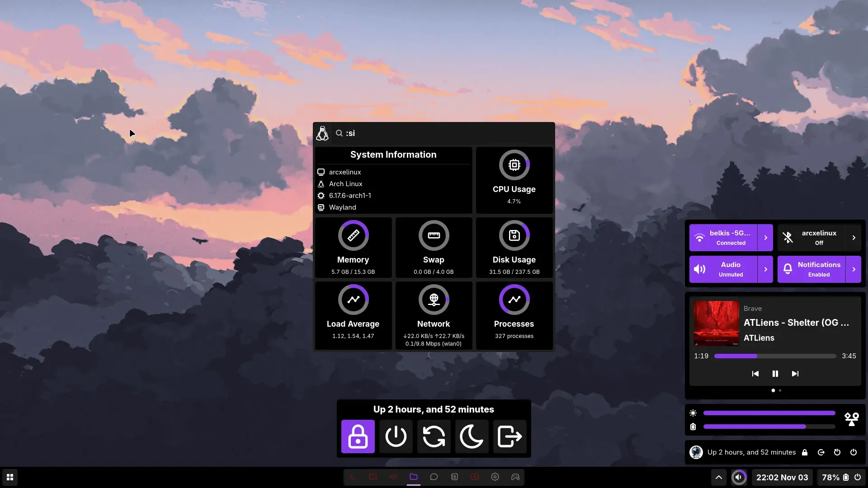Expand the system tray with the up arrow

718,477
